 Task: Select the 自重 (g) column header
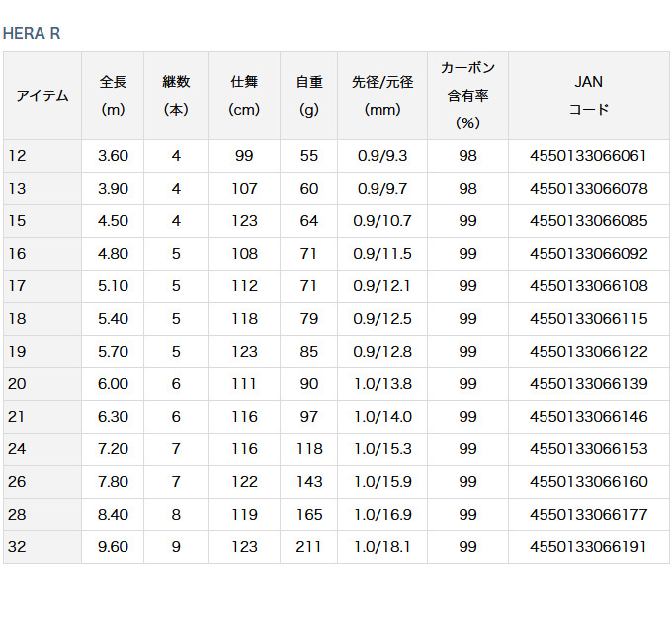(x=308, y=96)
